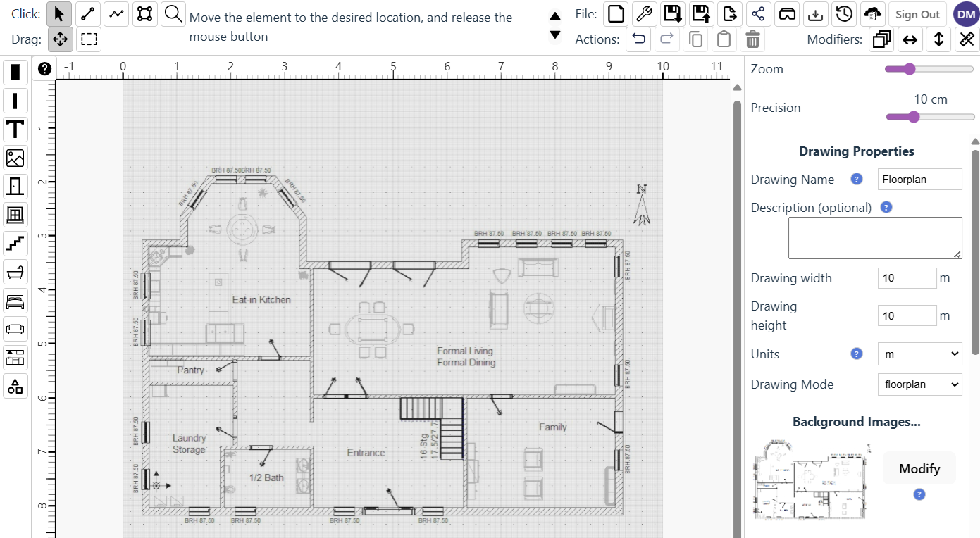Adjust the Precision slider
Image resolution: width=980 pixels, height=538 pixels.
[914, 117]
